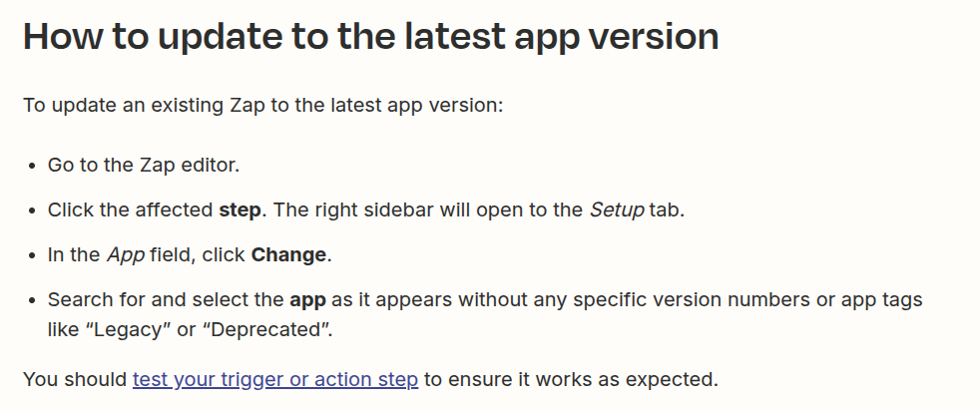
Task: Click the phrase "to ensure it works as expected"
Action: tap(570, 379)
